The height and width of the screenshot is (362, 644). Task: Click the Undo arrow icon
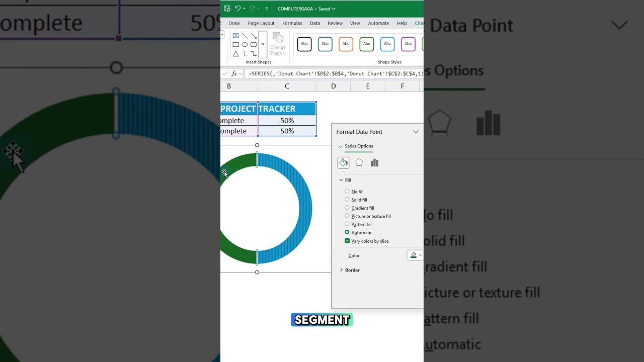pos(237,8)
